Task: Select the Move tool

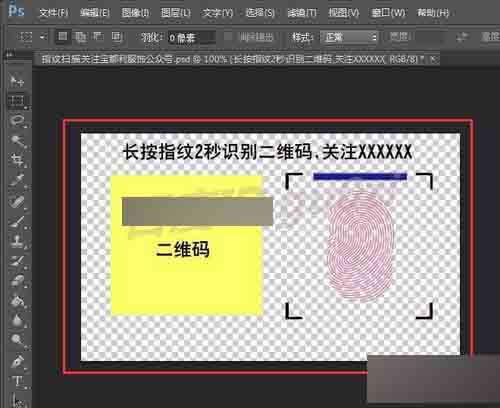Action: pos(16,81)
